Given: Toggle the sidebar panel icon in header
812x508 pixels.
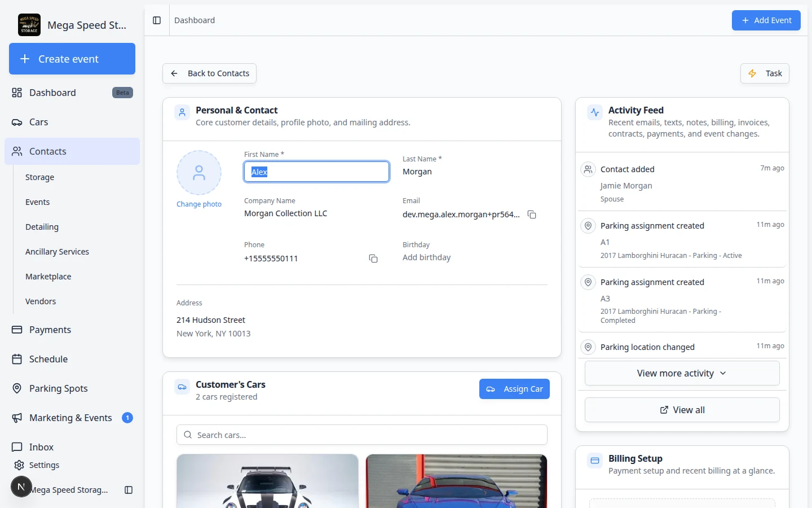Looking at the screenshot, I should (x=157, y=20).
